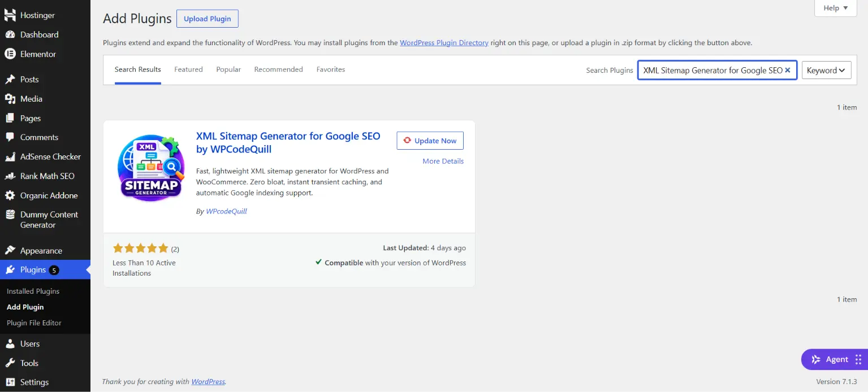The height and width of the screenshot is (392, 868).
Task: Click the Agent sparkle icon
Action: click(x=816, y=359)
